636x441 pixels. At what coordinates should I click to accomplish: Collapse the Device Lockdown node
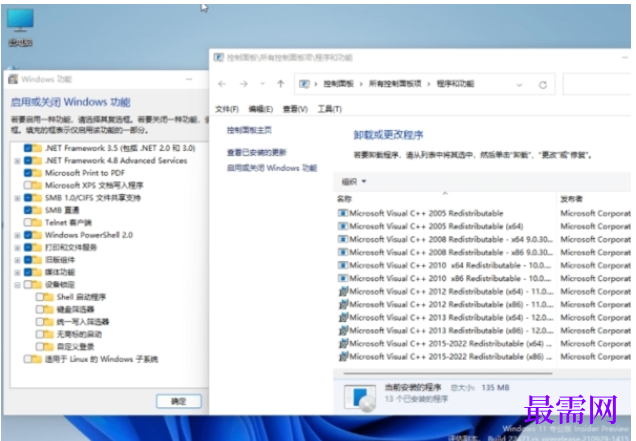pyautogui.click(x=17, y=285)
